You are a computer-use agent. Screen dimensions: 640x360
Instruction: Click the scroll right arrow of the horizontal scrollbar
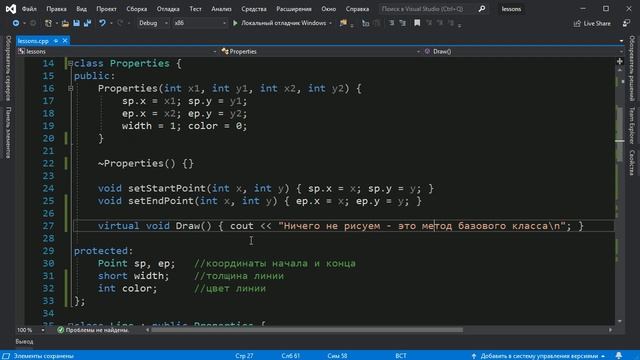coord(610,330)
